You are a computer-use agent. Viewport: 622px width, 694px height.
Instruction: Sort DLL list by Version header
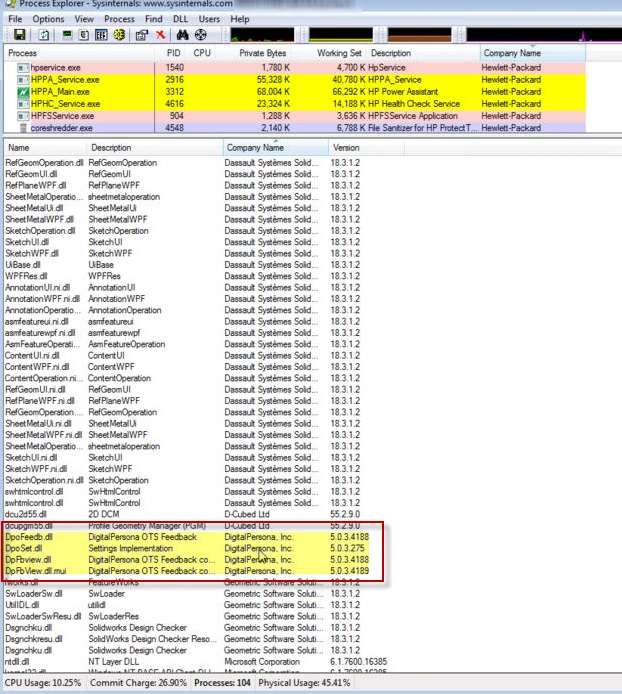click(x=367, y=148)
